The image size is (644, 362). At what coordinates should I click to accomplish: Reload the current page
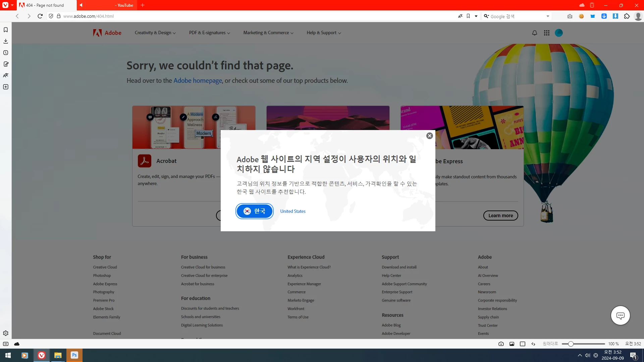pos(40,16)
